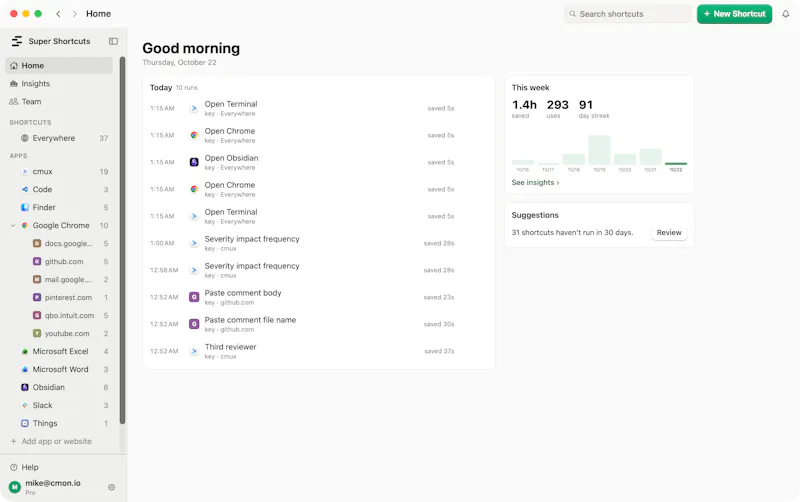Click the pinterest.com favicon icon
The height and width of the screenshot is (502, 800).
click(x=37, y=297)
